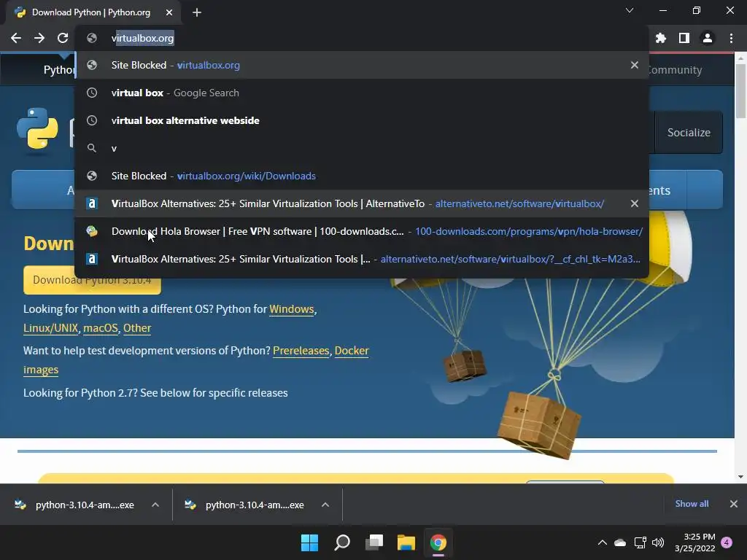Close the Download Python tab

pos(169,12)
